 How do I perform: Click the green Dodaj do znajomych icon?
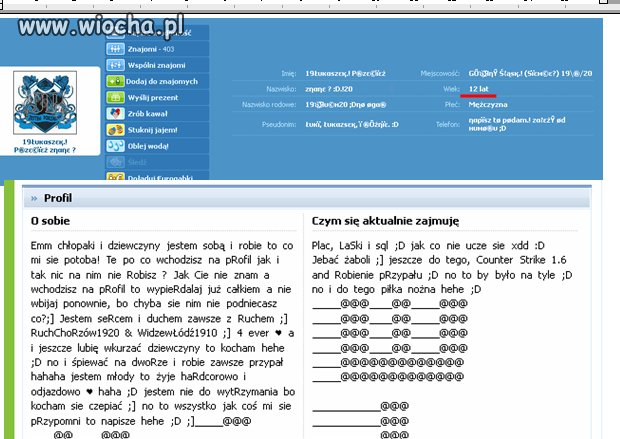(115, 81)
